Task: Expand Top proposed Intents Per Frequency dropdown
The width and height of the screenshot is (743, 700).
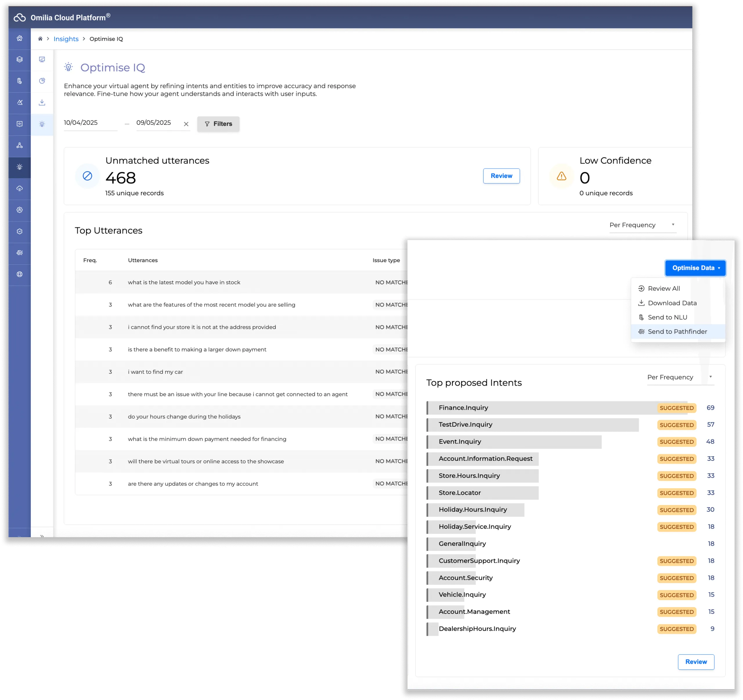Action: click(x=680, y=378)
